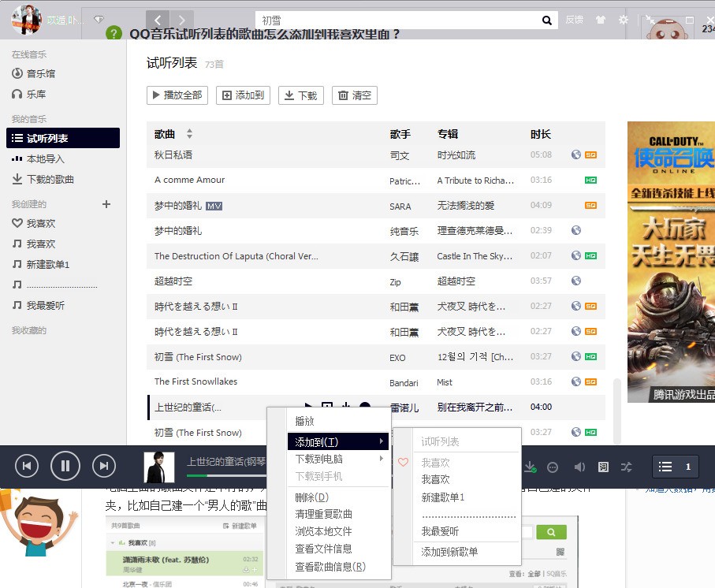This screenshot has width=715, height=588.
Task: Open the play queue list button
Action: [676, 467]
